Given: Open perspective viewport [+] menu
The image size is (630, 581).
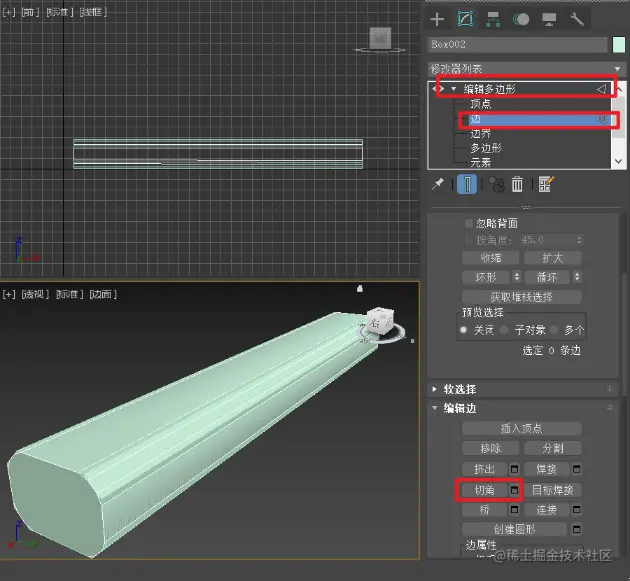Looking at the screenshot, I should click(9, 295).
